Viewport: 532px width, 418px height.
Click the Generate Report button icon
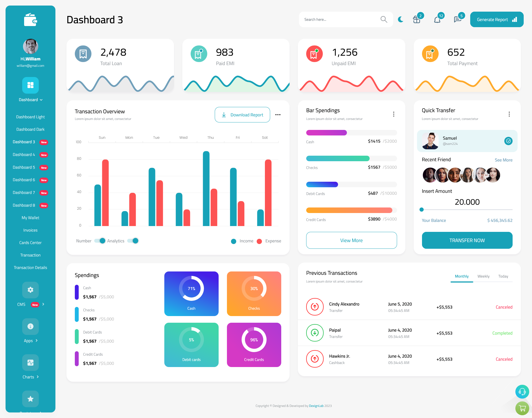(514, 19)
